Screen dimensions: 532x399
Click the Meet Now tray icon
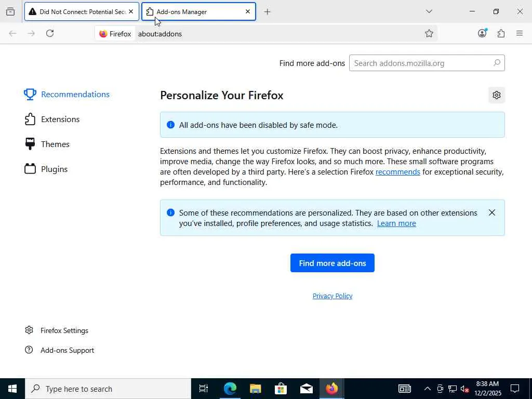pyautogui.click(x=440, y=389)
